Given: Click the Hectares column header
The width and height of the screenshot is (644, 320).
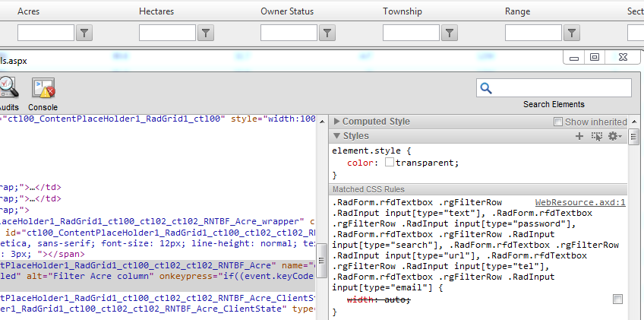Looking at the screenshot, I should click(x=156, y=11).
